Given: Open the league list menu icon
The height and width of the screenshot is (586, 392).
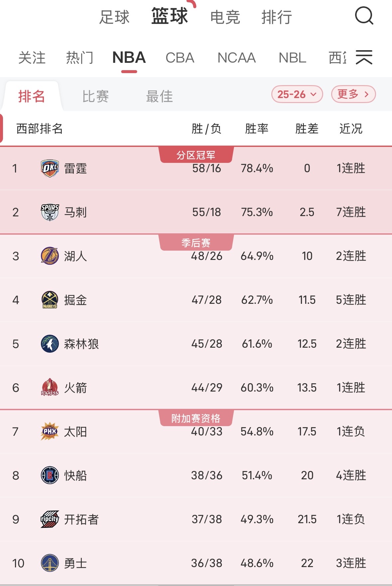Looking at the screenshot, I should 364,58.
